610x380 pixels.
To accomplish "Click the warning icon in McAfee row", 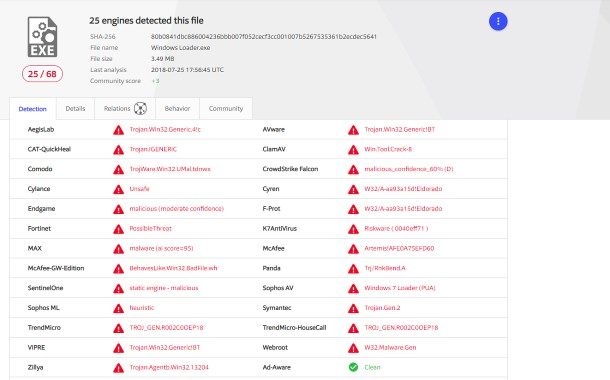I will (353, 249).
